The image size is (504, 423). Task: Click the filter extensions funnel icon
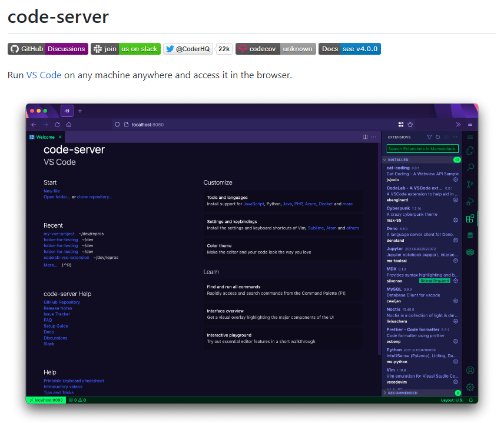429,137
